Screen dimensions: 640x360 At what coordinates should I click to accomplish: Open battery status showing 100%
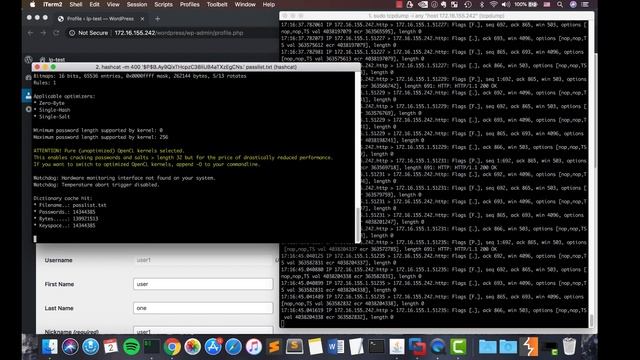[526, 4]
